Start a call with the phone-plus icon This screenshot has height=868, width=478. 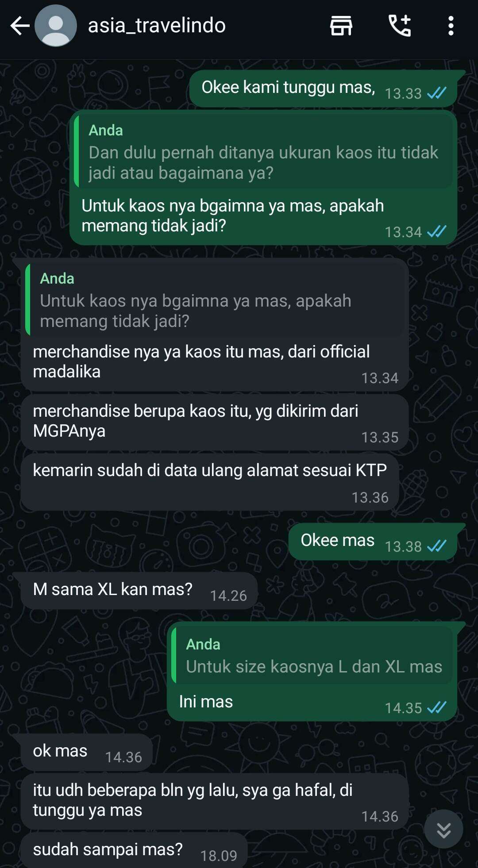(400, 26)
